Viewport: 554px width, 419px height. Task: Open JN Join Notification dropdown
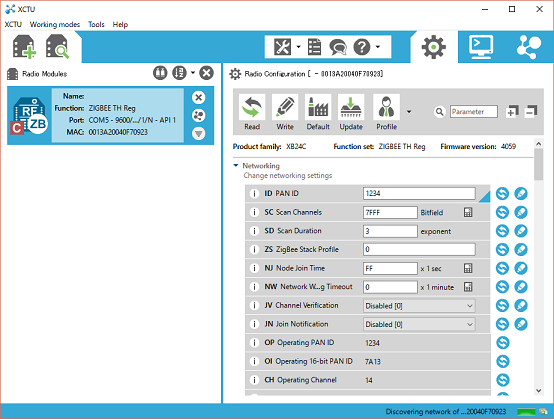click(x=419, y=324)
